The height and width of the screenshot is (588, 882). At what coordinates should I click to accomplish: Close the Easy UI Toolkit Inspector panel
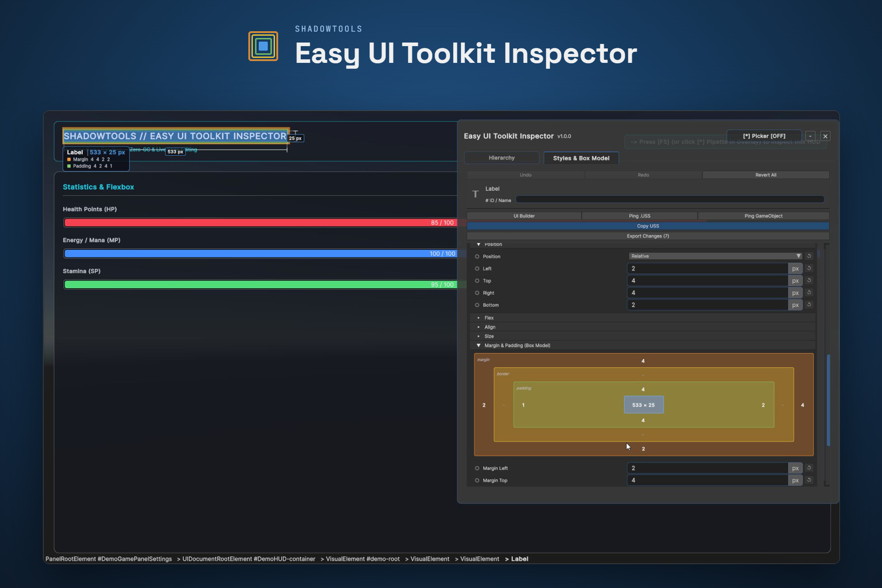[825, 136]
